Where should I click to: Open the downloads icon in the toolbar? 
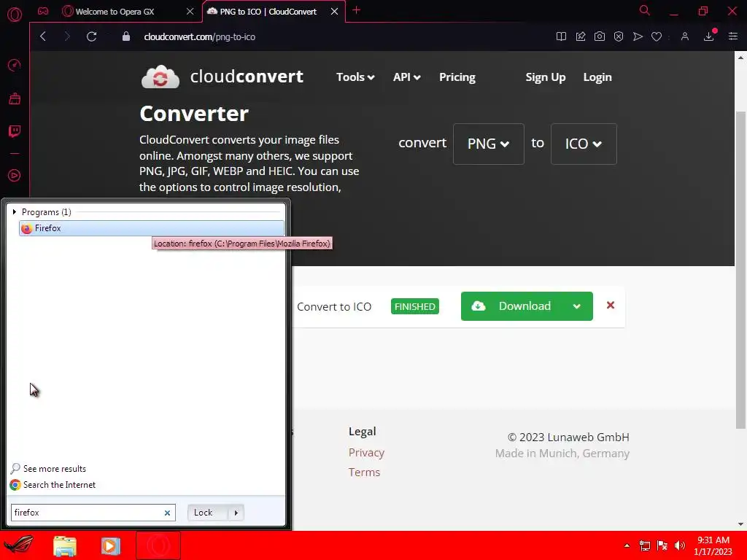(709, 36)
